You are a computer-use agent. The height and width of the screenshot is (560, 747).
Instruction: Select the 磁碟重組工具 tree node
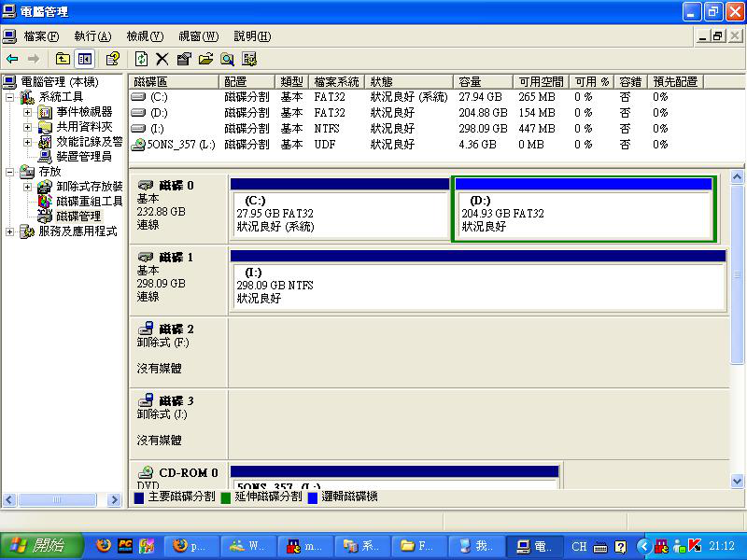tap(89, 202)
